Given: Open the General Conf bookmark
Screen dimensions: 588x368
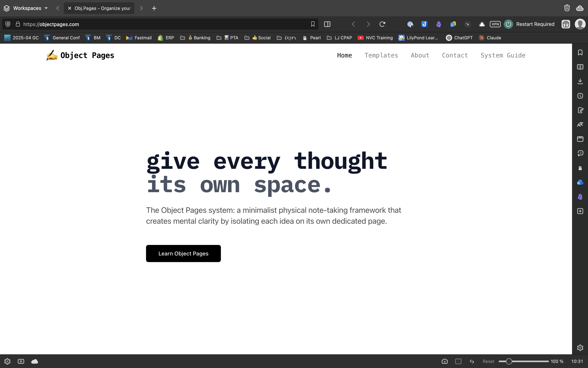Looking at the screenshot, I should 62,38.
